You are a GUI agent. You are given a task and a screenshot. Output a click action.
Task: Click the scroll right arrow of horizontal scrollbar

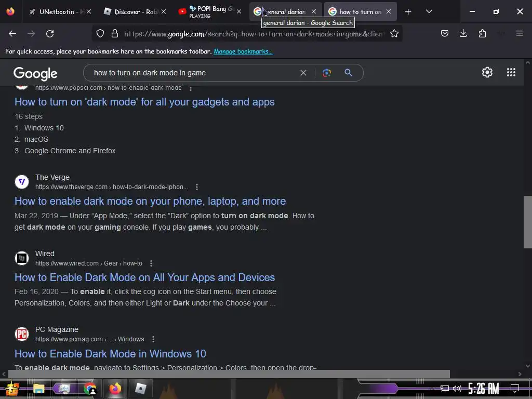click(x=520, y=374)
